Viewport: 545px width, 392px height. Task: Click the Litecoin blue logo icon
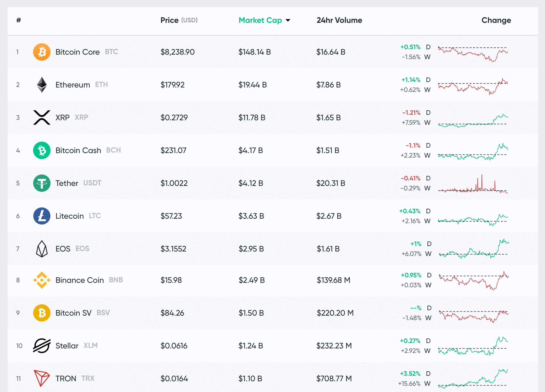click(x=42, y=216)
